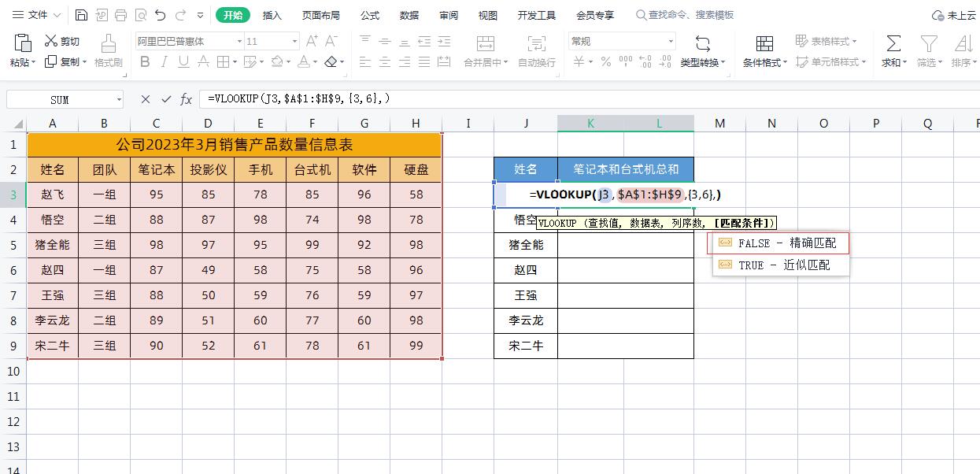
Task: Toggle middle vertical alignment
Action: coord(385,41)
